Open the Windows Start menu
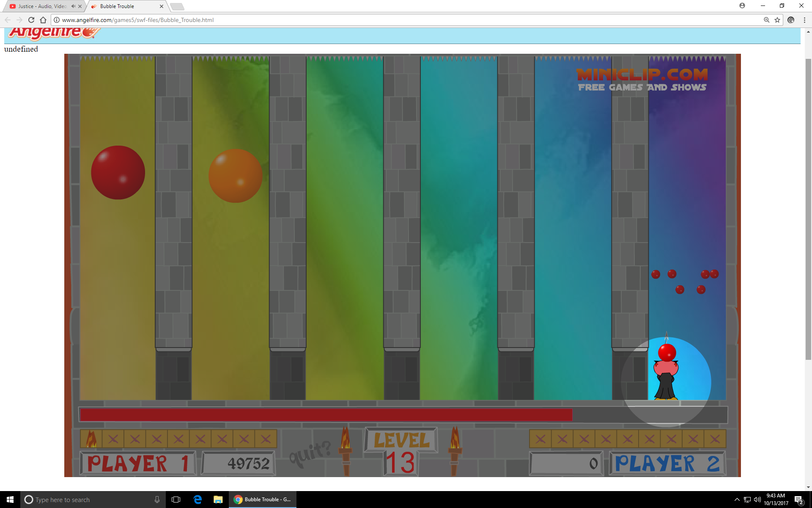 pos(10,500)
